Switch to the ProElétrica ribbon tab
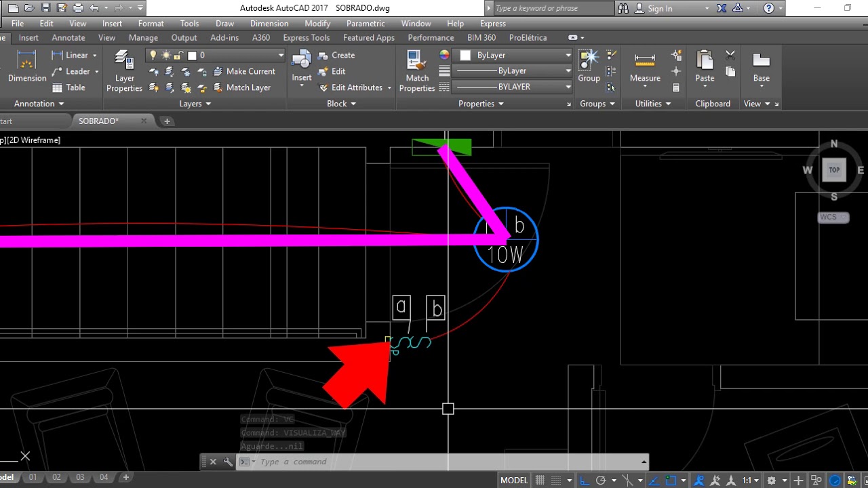The width and height of the screenshot is (868, 488). pyautogui.click(x=528, y=38)
